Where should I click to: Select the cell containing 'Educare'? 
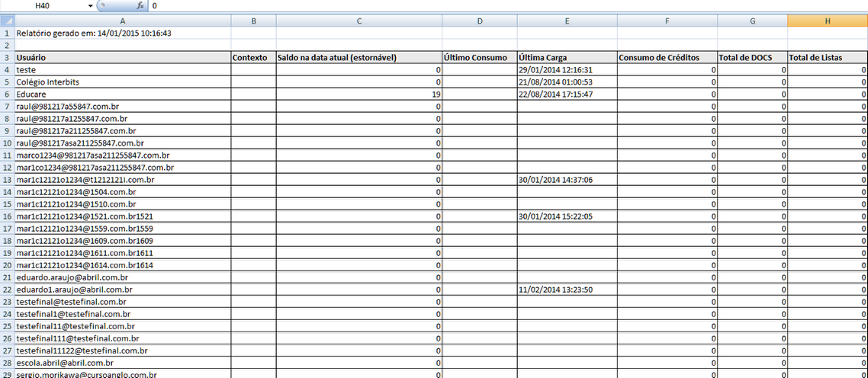click(x=122, y=94)
